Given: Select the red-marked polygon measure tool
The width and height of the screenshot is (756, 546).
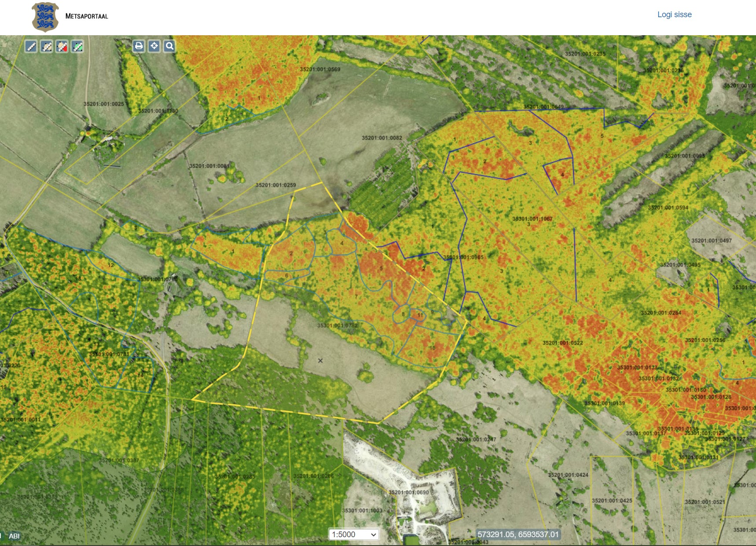Looking at the screenshot, I should (62, 46).
